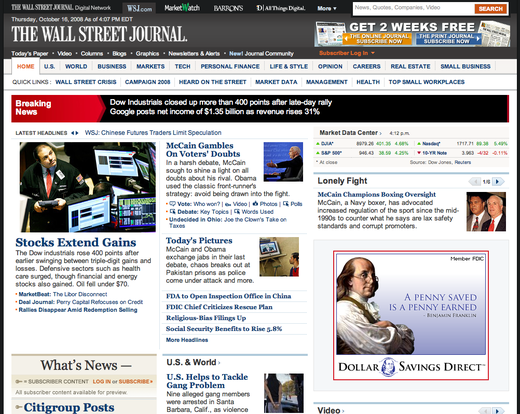520x414 pixels.
Task: Switch to the U.S. tab
Action: pyautogui.click(x=49, y=66)
